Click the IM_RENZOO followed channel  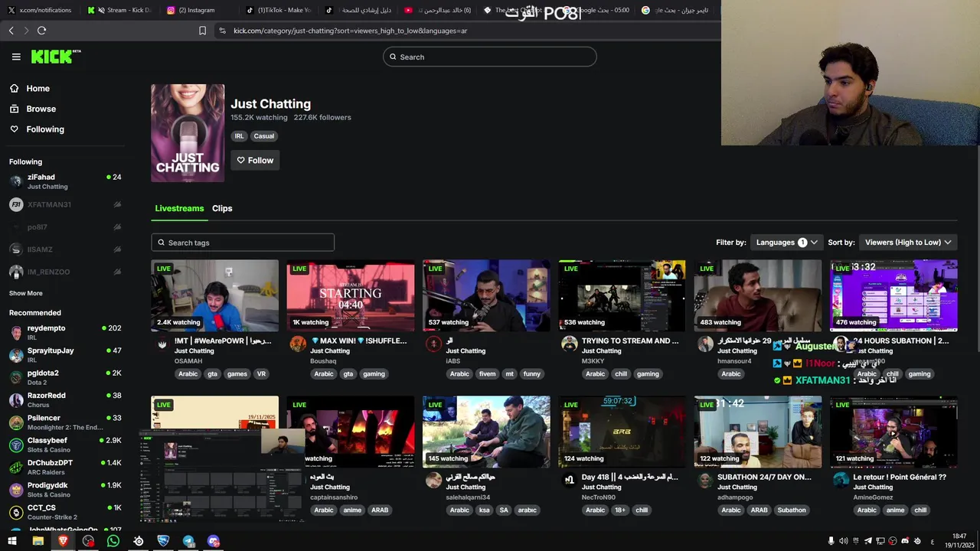point(65,272)
